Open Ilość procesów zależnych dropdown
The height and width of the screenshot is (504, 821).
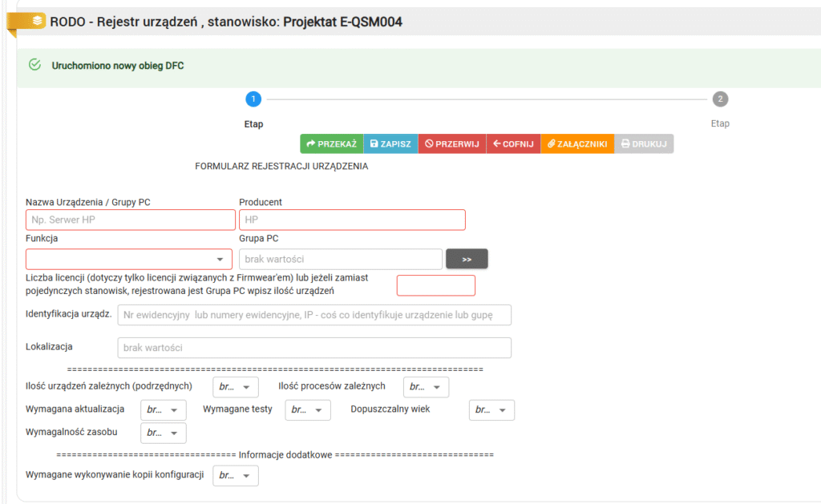[426, 387]
